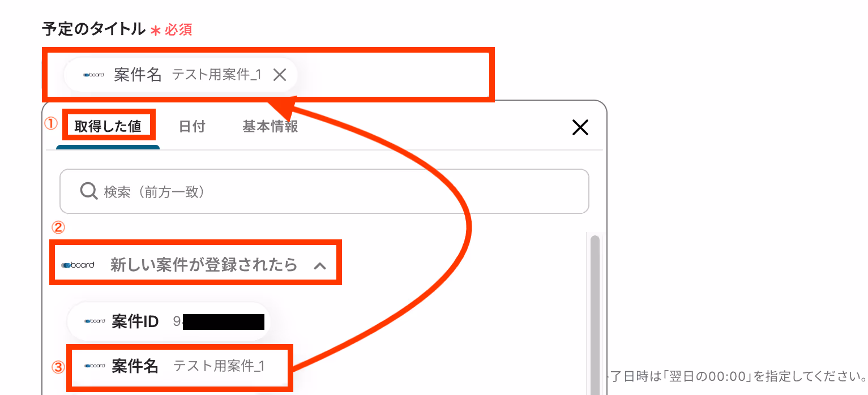Open the 日付 tab
This screenshot has width=868, height=395.
tap(192, 126)
